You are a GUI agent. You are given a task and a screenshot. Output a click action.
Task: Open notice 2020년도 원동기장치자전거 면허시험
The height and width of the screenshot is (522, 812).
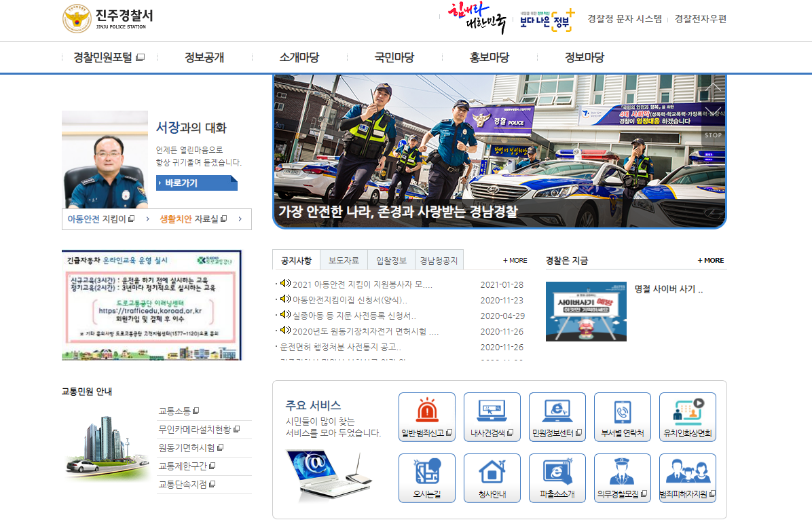[366, 331]
